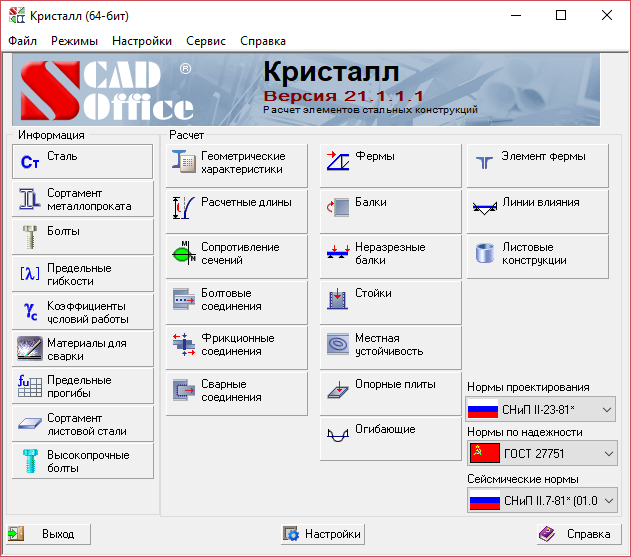
Task: Launch Болтовые соединения icon
Action: [184, 299]
